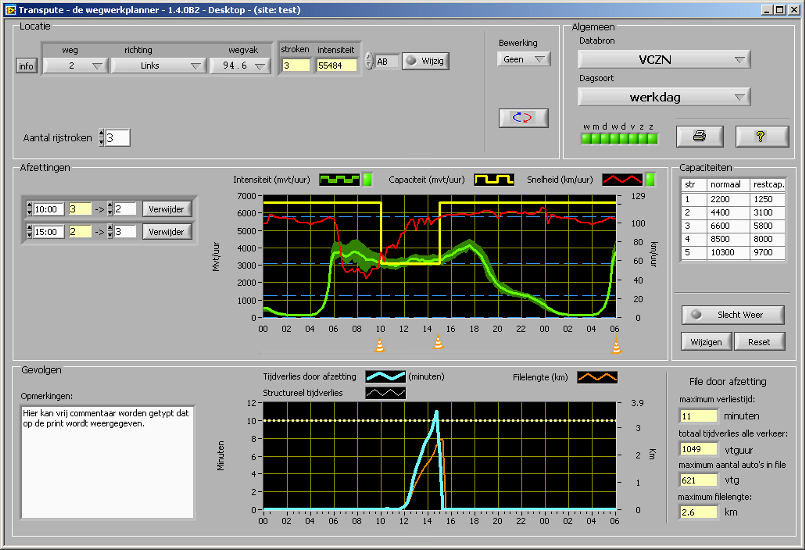Click the Tijdverlies door afzetting cyan swatch
This screenshot has width=805, height=550.
click(386, 377)
